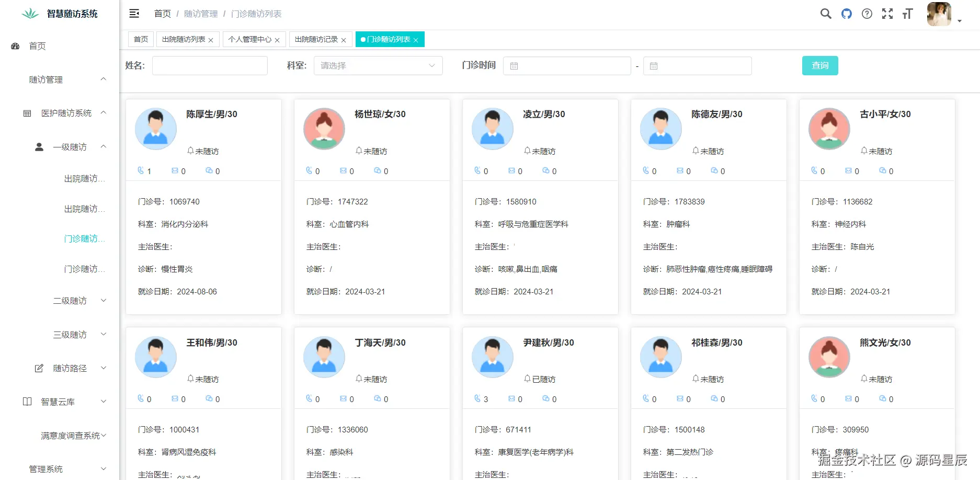Image resolution: width=980 pixels, height=480 pixels.
Task: Click the 智慧随访系统 logo
Action: coord(60,14)
